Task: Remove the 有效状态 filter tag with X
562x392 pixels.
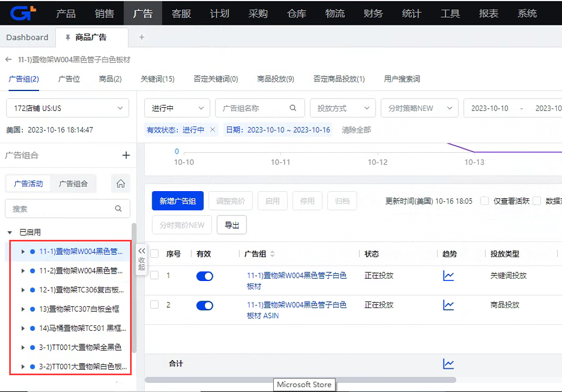Action: pos(212,130)
